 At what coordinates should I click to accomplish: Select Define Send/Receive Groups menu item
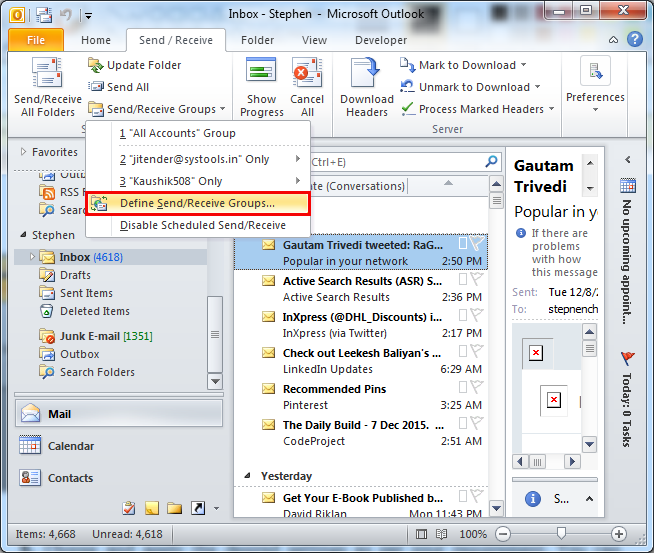pyautogui.click(x=198, y=203)
